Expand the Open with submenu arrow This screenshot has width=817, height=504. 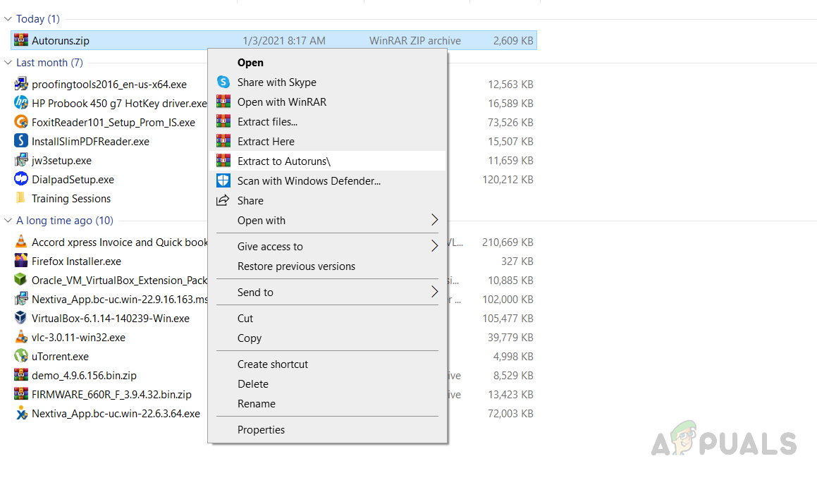click(x=434, y=221)
